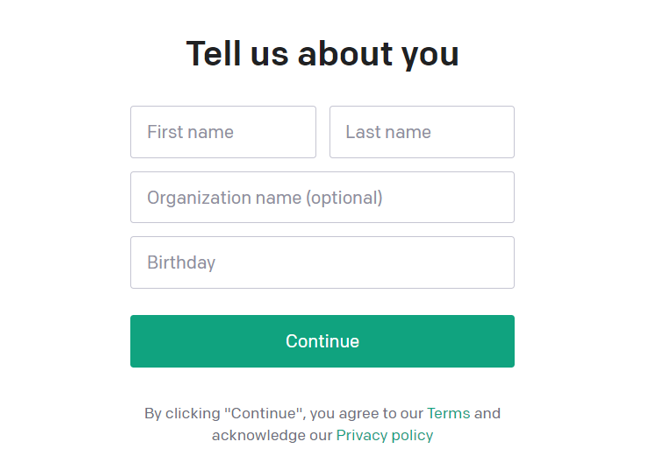Image resolution: width=657 pixels, height=457 pixels.
Task: Select the Organization name (optional) field
Action: click(322, 197)
